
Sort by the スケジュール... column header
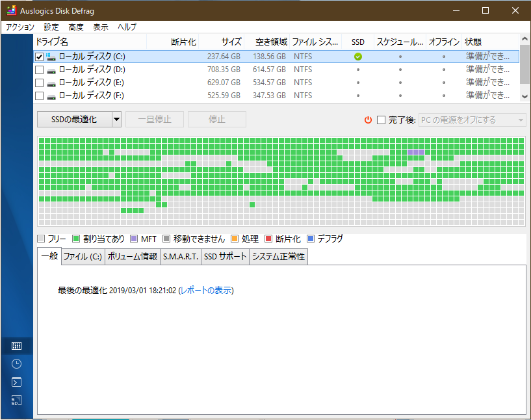click(x=400, y=42)
